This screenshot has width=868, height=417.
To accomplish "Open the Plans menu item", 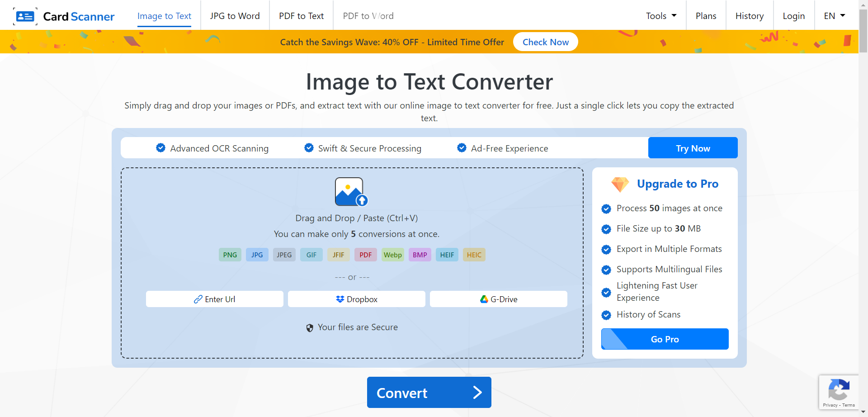I will tap(706, 15).
